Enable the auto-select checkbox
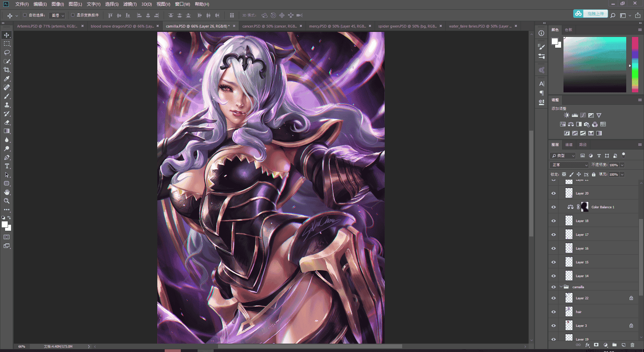 pos(25,15)
